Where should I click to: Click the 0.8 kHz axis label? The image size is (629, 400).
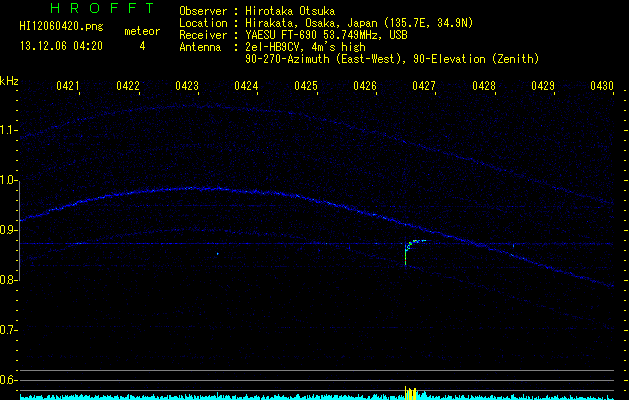tap(9, 280)
